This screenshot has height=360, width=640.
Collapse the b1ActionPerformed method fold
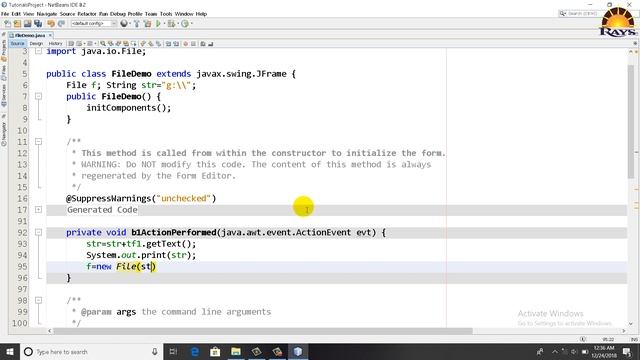[38, 232]
